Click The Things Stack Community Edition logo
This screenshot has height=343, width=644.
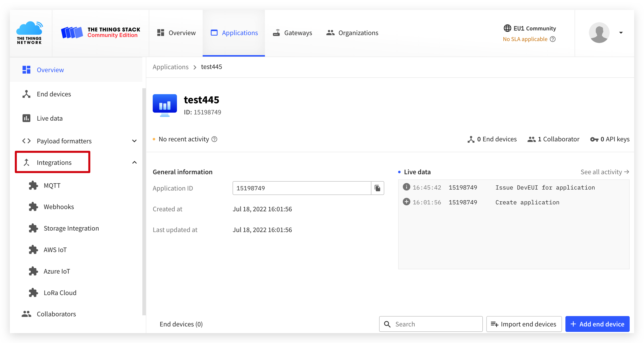(101, 33)
